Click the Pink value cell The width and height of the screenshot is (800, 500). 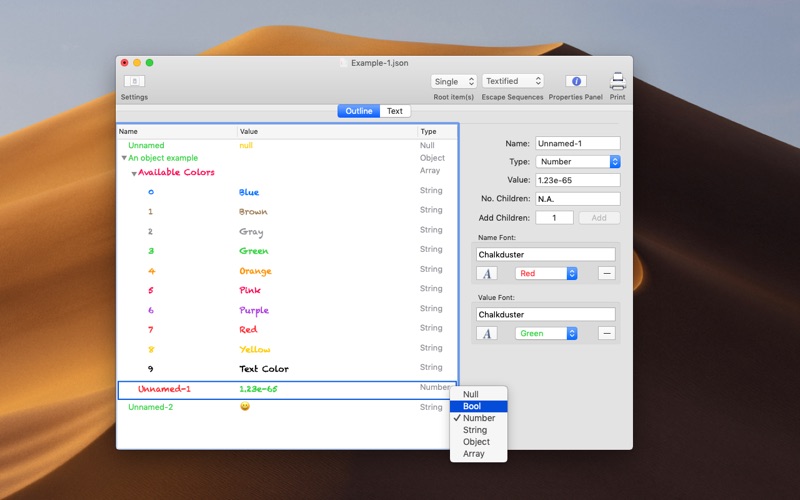coord(250,290)
